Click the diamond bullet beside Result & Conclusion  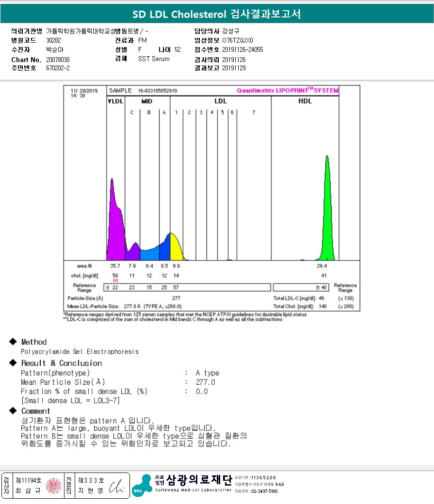tap(13, 362)
